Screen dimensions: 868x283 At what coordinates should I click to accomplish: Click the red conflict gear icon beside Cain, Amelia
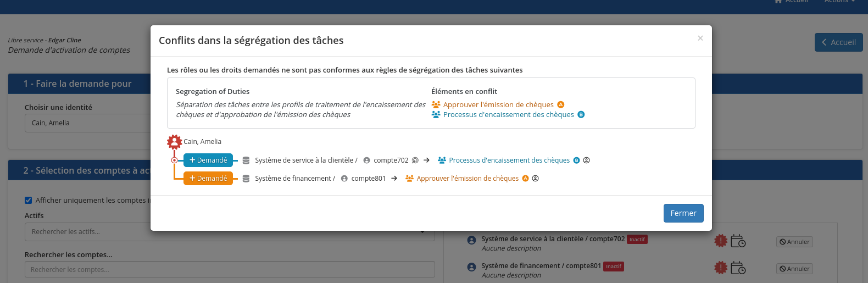(x=174, y=142)
